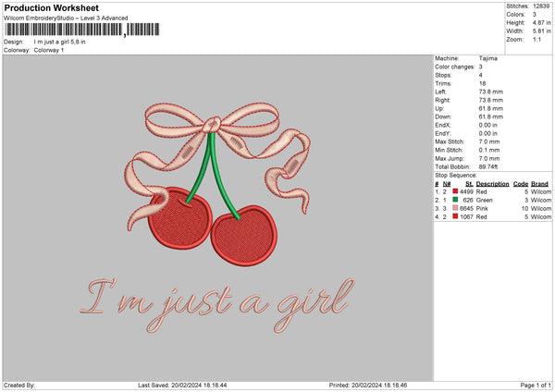Click the 'Page 1 of 1' indicator
Screen dimensions: 555x392
(x=536, y=385)
